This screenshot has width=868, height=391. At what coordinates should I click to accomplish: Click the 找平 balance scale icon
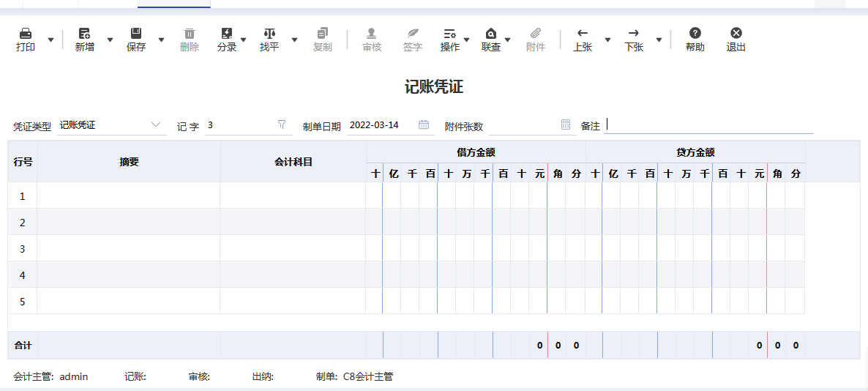click(x=269, y=34)
